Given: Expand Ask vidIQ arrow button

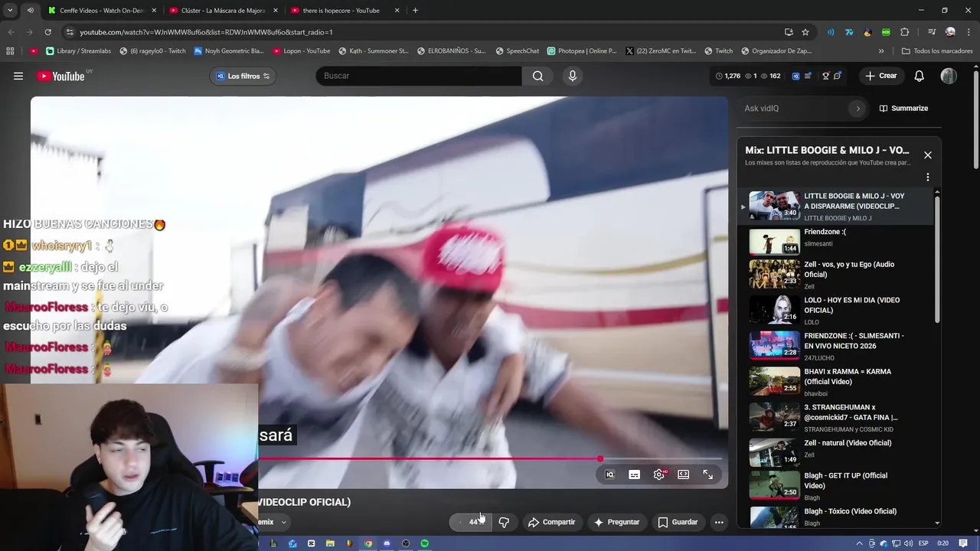Looking at the screenshot, I should pyautogui.click(x=857, y=109).
